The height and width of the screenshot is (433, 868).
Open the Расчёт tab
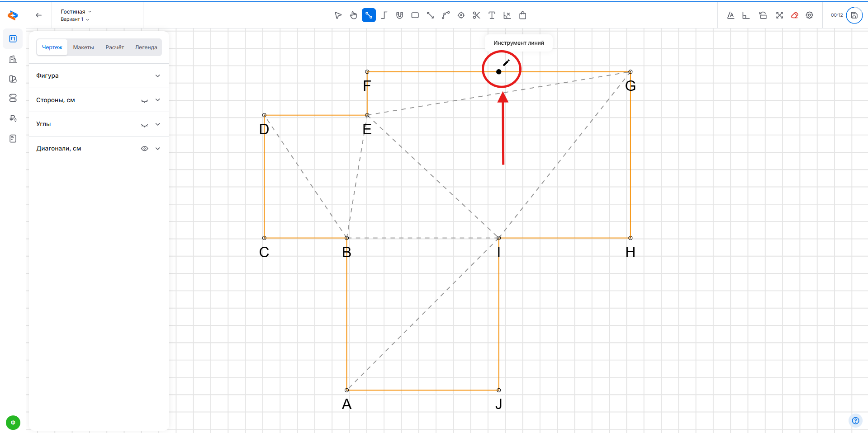(x=114, y=47)
